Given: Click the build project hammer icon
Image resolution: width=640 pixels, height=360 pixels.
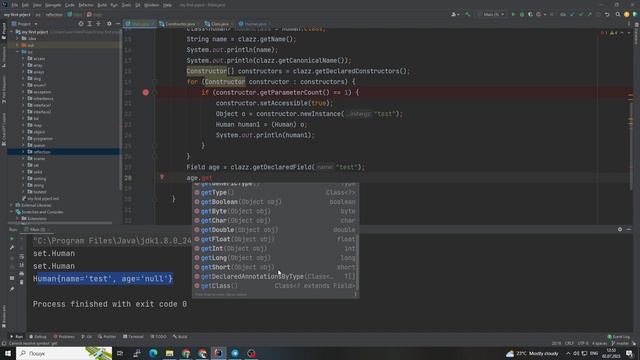Looking at the screenshot, I should tap(468, 14).
